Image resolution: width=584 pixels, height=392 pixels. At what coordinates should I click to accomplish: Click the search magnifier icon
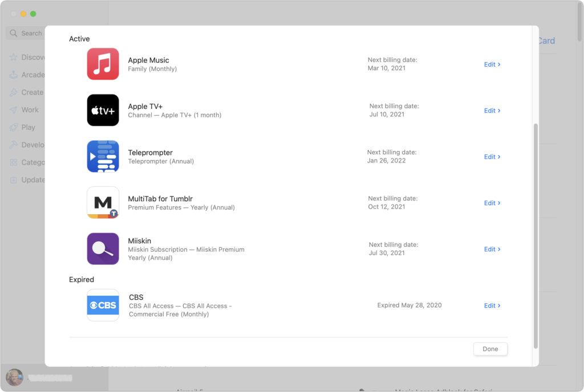pos(13,33)
